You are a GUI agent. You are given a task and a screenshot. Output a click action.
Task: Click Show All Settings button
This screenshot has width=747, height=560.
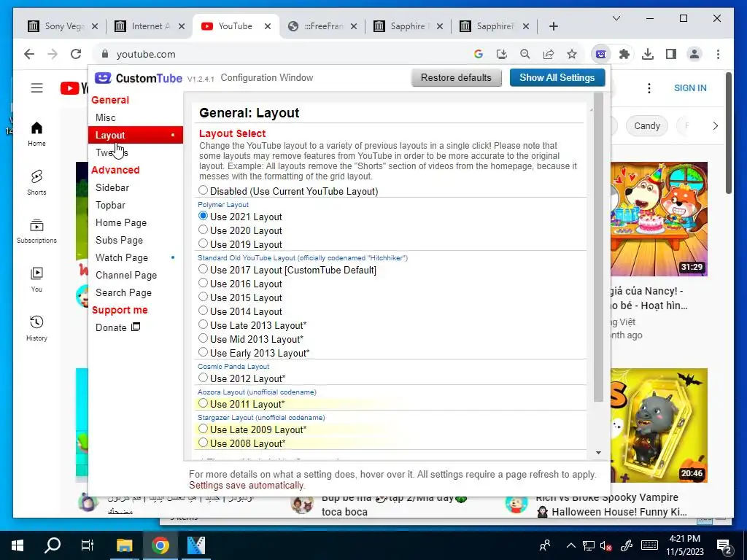pyautogui.click(x=557, y=77)
